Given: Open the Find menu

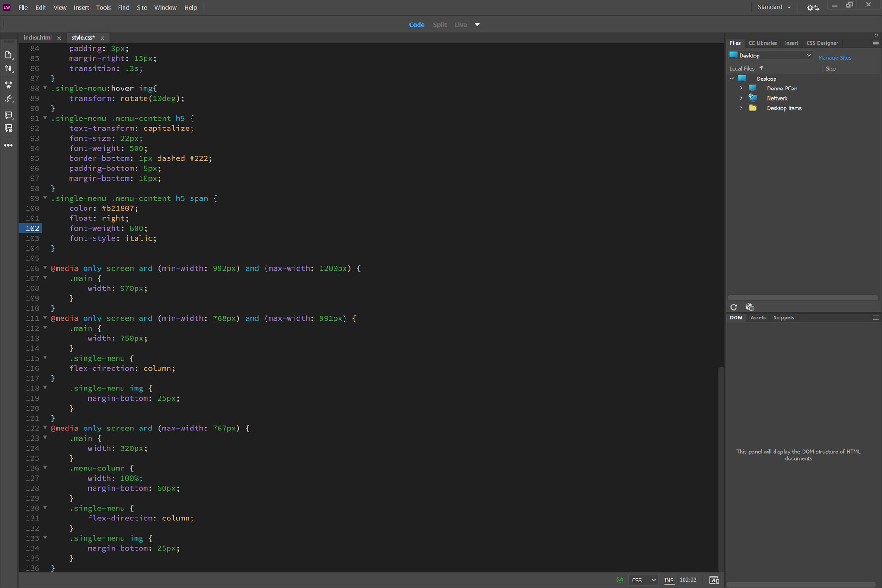Looking at the screenshot, I should [x=124, y=7].
